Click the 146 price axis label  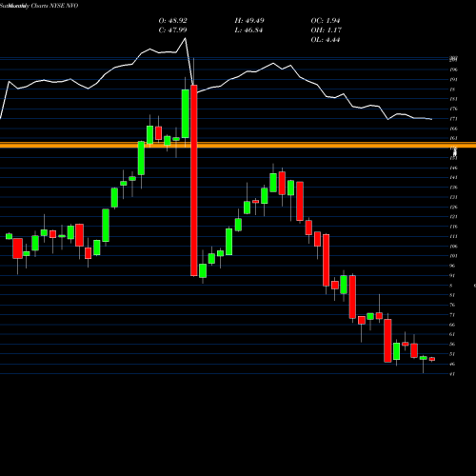[453, 168]
